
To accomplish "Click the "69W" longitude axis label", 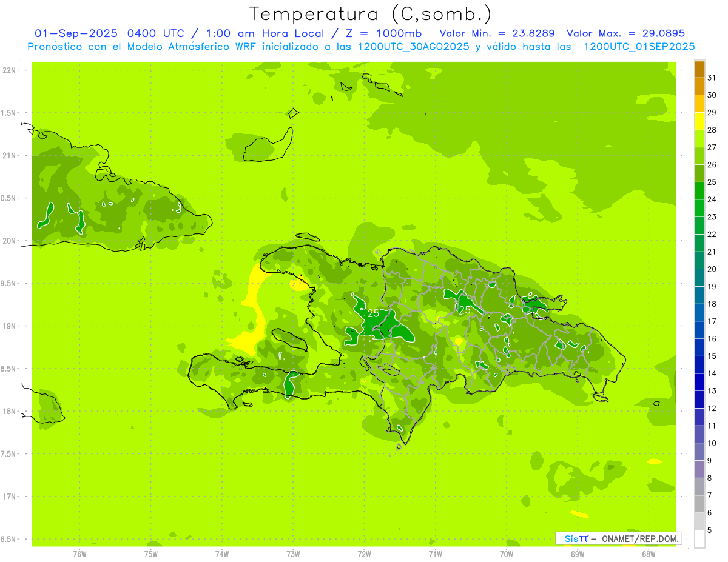I will coord(578,554).
